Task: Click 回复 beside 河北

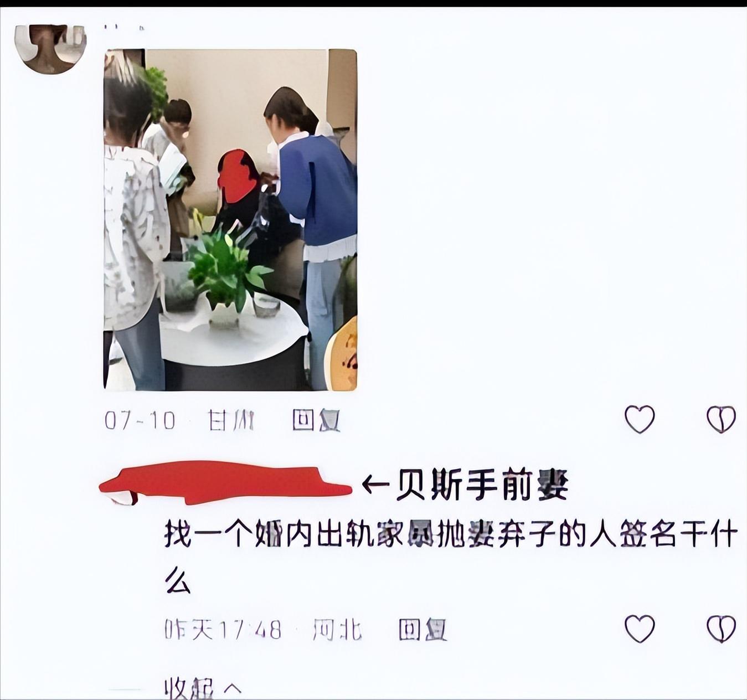Action: pyautogui.click(x=423, y=630)
